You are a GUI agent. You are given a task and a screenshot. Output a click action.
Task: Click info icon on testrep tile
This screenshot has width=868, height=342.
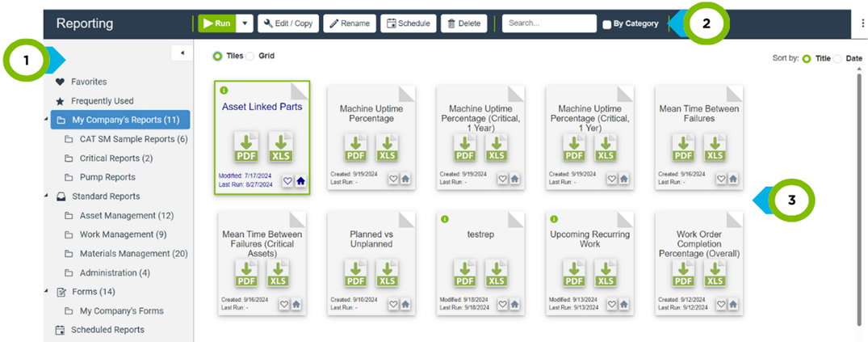click(x=443, y=218)
